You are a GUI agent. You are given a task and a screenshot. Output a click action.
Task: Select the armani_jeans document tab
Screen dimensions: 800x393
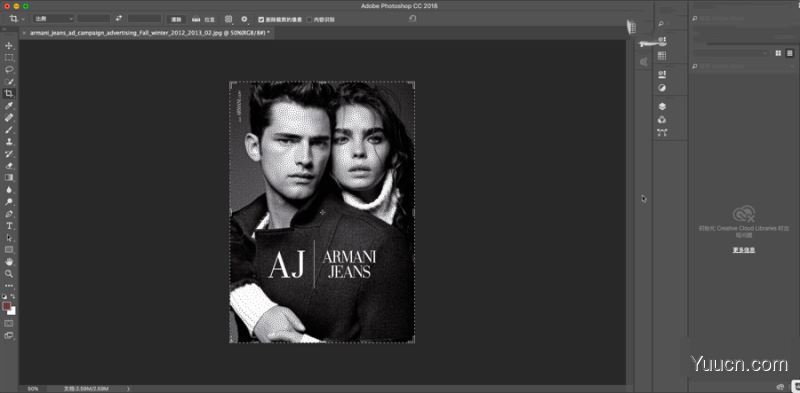click(x=148, y=32)
